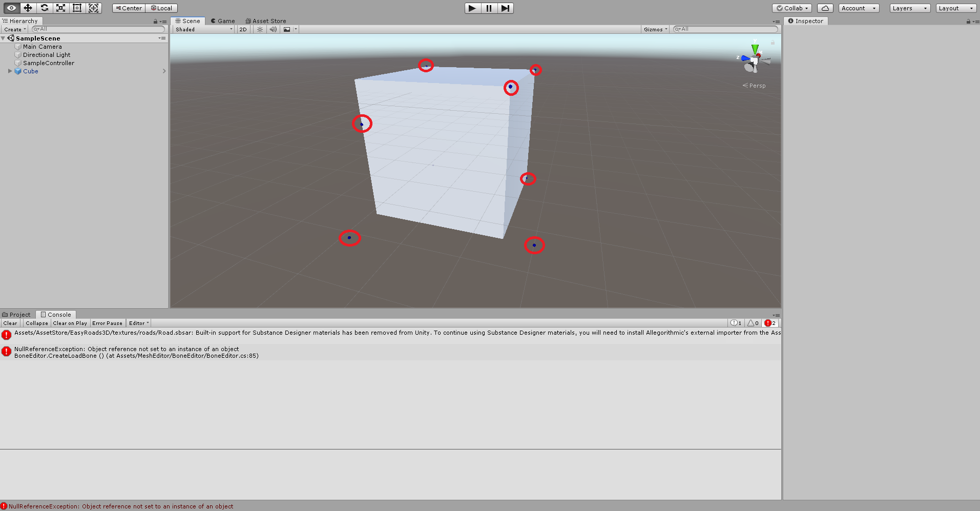Select the Rect Transform tool
This screenshot has width=980, height=511.
77,8
